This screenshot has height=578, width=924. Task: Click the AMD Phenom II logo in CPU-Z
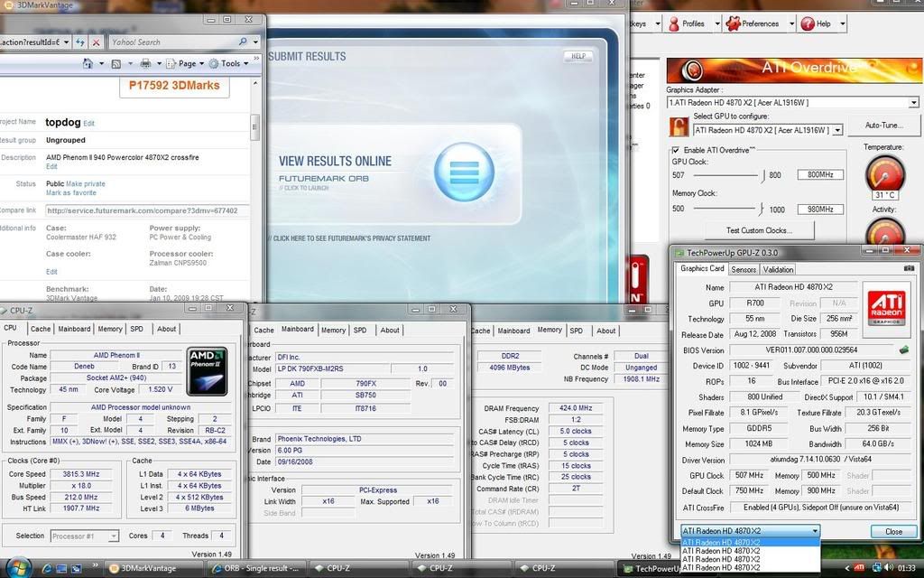pos(207,371)
